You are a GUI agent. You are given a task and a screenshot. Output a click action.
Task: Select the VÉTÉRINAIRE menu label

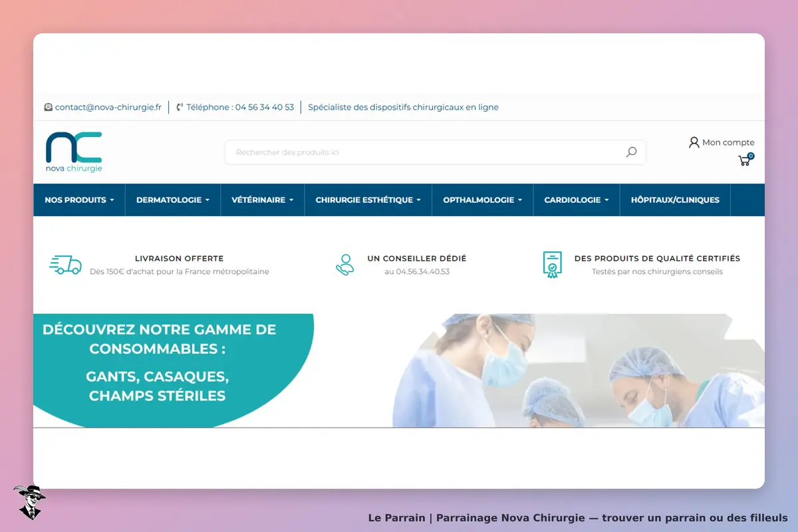[x=259, y=200]
